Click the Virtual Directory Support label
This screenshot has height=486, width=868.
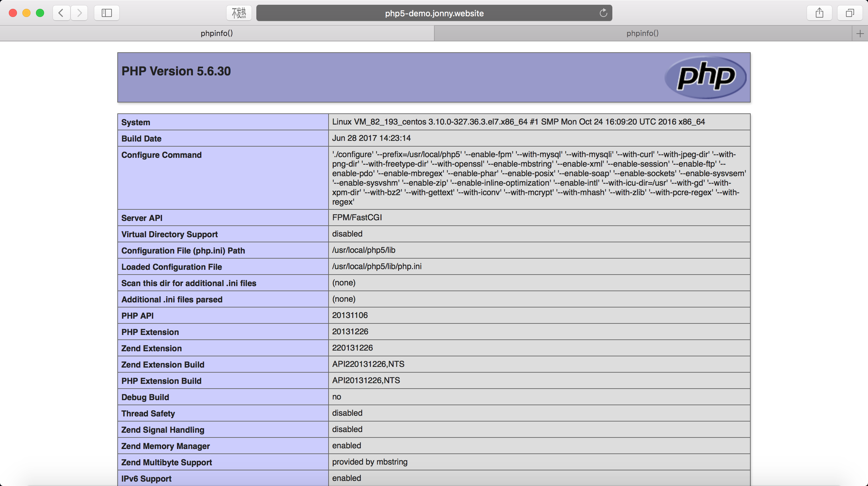point(170,234)
